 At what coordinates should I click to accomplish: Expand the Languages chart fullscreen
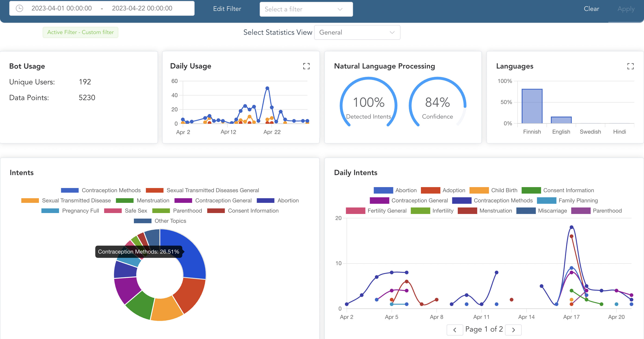click(x=630, y=66)
